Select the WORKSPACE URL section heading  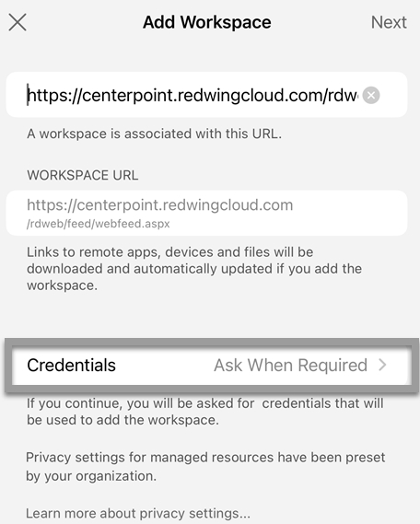pyautogui.click(x=83, y=176)
